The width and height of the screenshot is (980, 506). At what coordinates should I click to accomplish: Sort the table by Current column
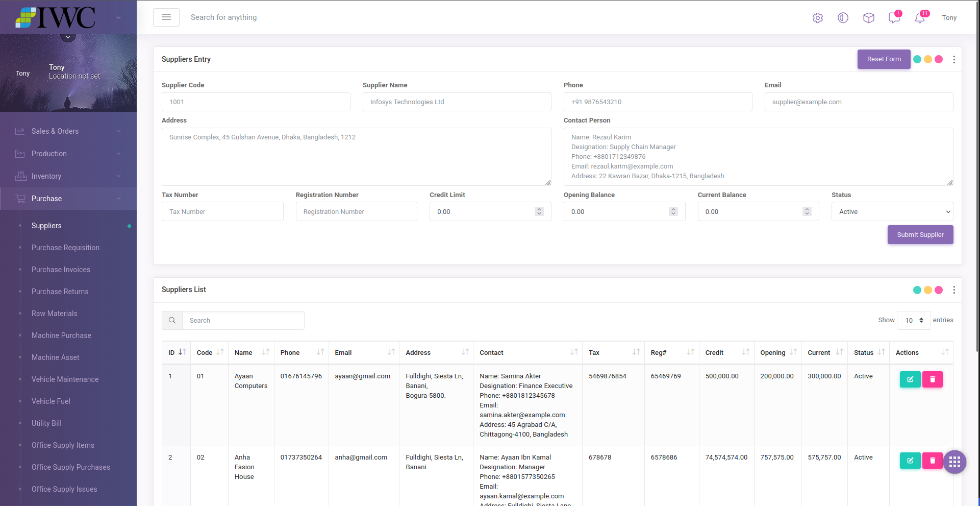click(x=825, y=352)
